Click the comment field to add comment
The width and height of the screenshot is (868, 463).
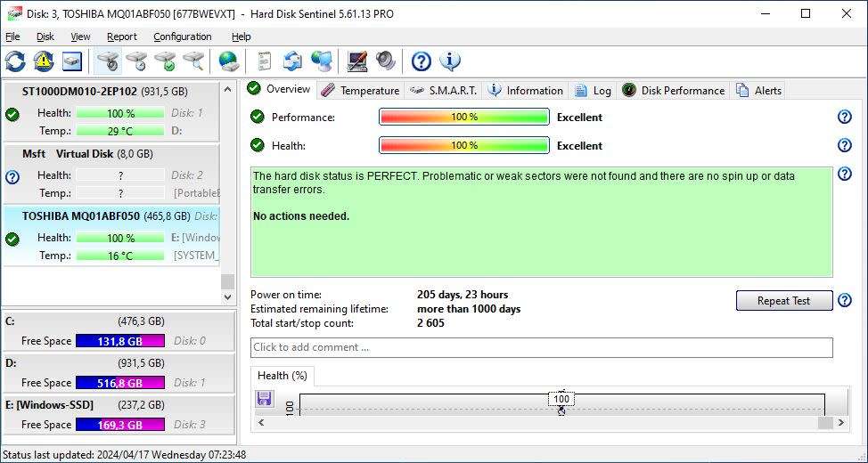pos(542,347)
